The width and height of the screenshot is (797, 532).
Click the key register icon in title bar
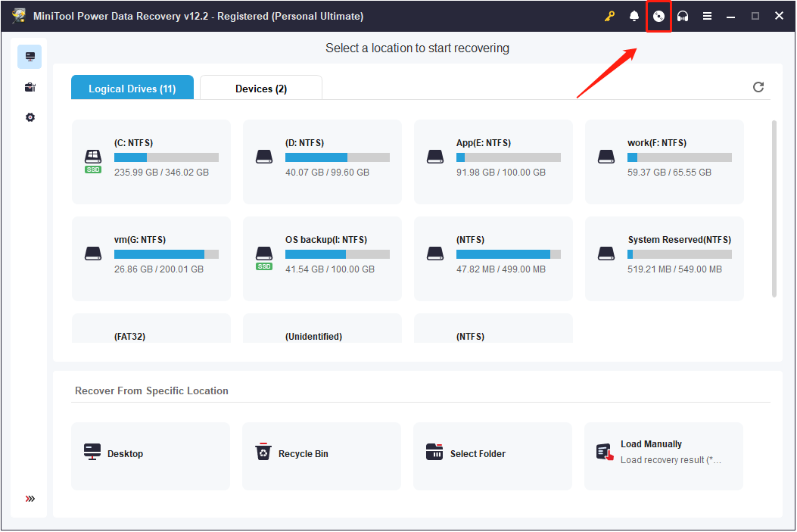pyautogui.click(x=609, y=16)
